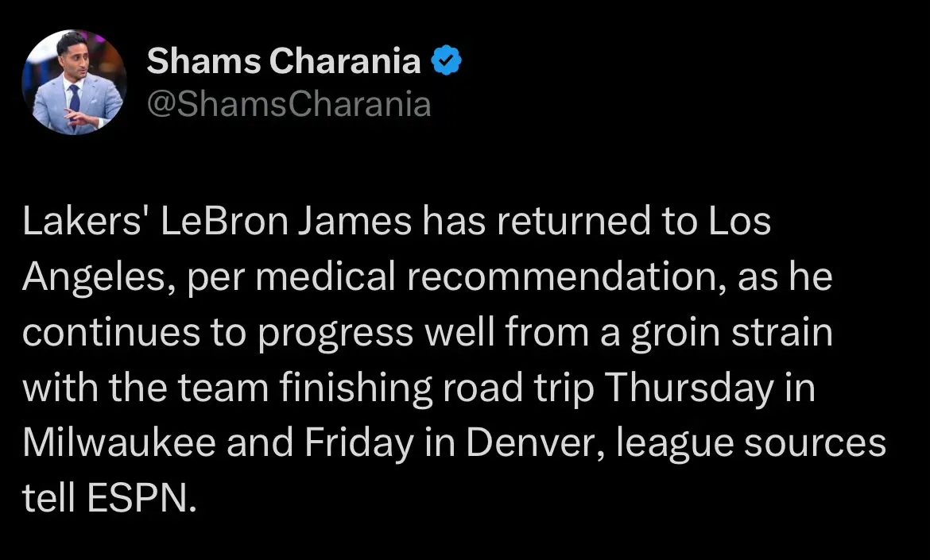Screen dimensions: 930x560
Task: Click the word "James" in the tweet
Action: point(355,221)
